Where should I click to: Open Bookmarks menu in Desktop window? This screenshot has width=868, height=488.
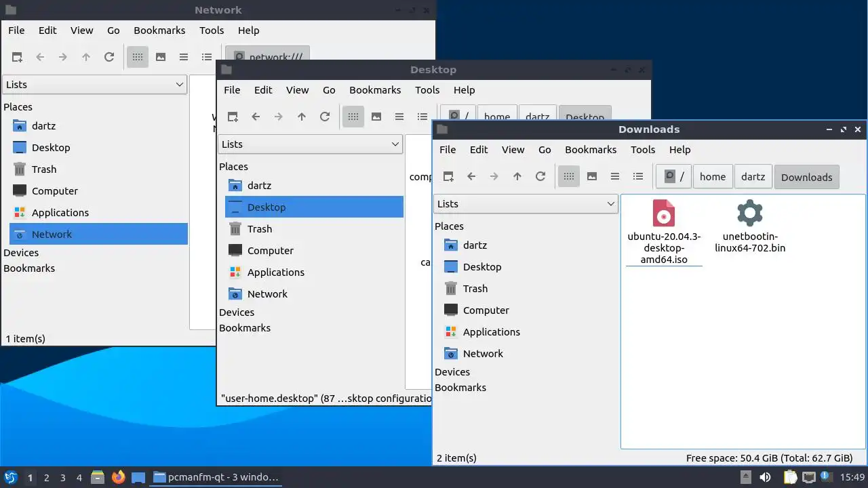coord(375,90)
